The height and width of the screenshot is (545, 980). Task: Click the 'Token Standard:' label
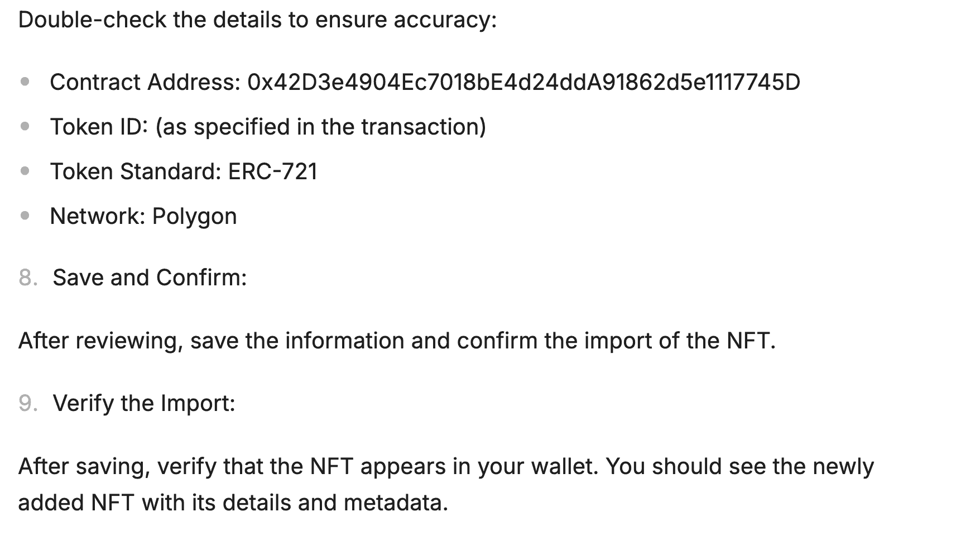136,171
